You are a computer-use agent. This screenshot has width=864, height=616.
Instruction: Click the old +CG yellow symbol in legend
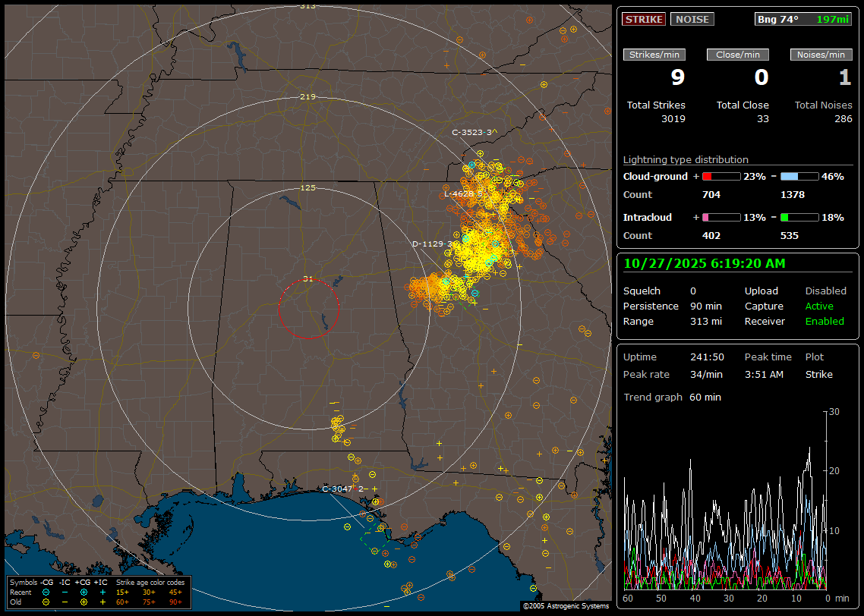pos(84,602)
